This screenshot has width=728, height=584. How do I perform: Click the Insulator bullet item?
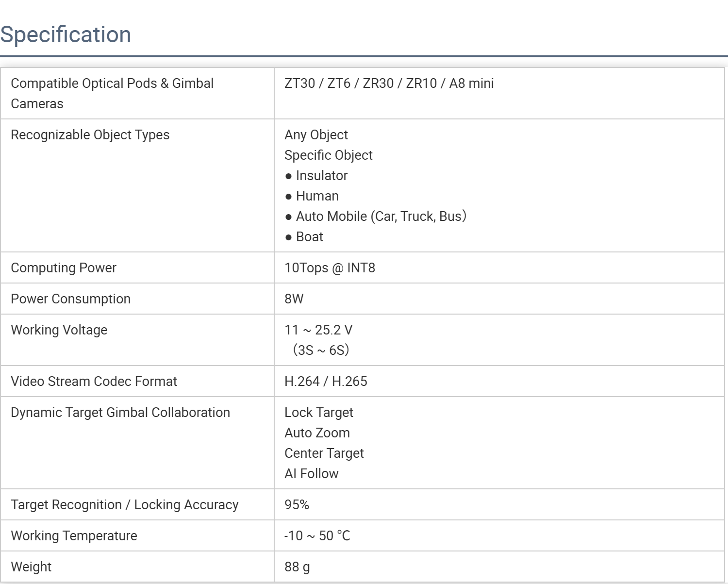[321, 176]
